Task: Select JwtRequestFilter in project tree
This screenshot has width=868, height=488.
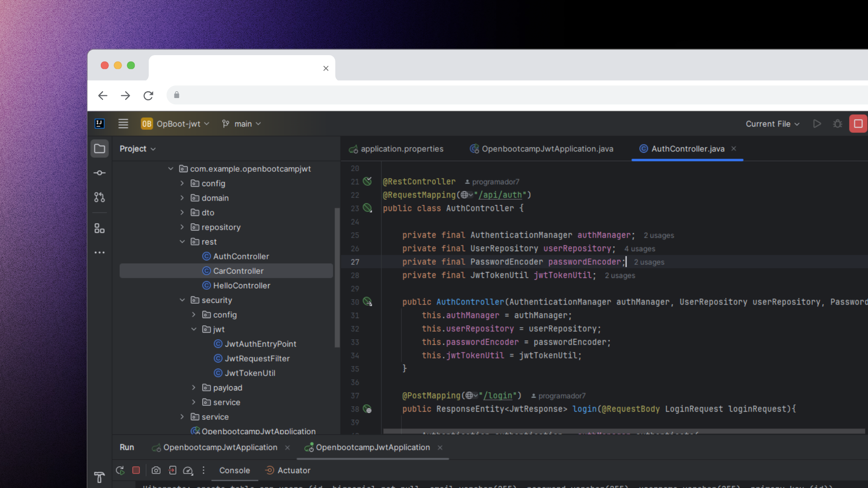Action: point(257,358)
